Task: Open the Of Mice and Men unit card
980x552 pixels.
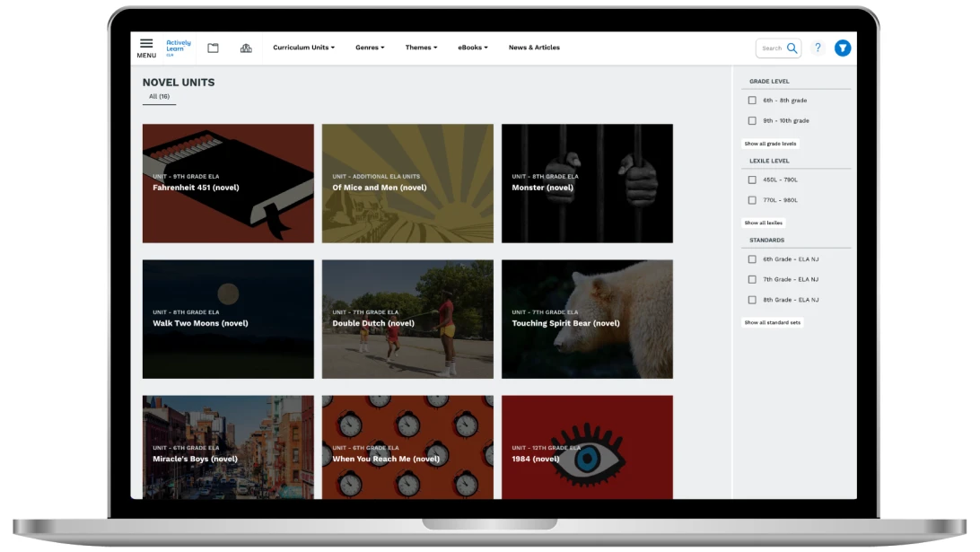Action: [407, 183]
